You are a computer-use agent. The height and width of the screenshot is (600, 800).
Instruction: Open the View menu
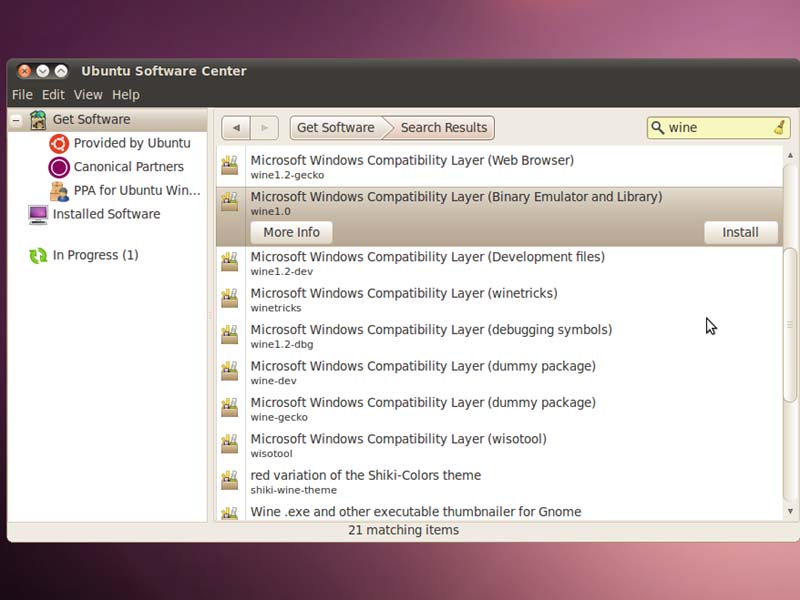pyautogui.click(x=88, y=95)
